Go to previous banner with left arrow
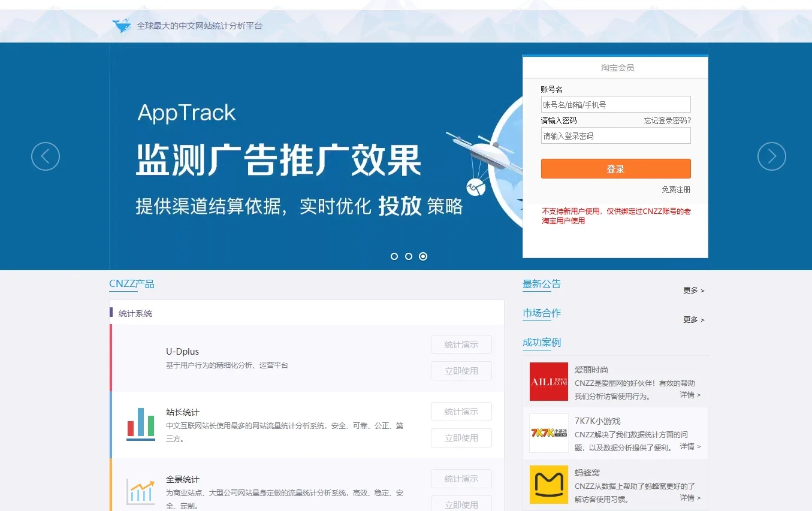This screenshot has width=812, height=511. tap(45, 156)
